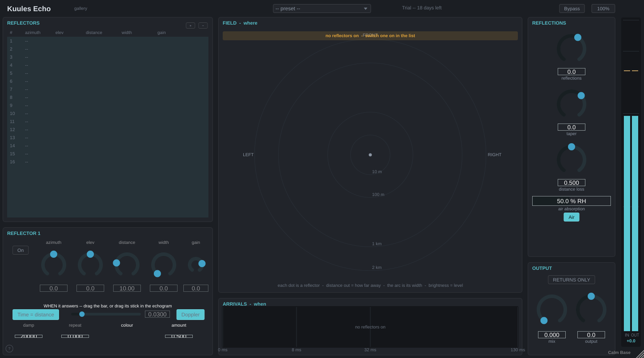Remove a reflector with the minus button
This screenshot has width=644, height=358.
203,26
